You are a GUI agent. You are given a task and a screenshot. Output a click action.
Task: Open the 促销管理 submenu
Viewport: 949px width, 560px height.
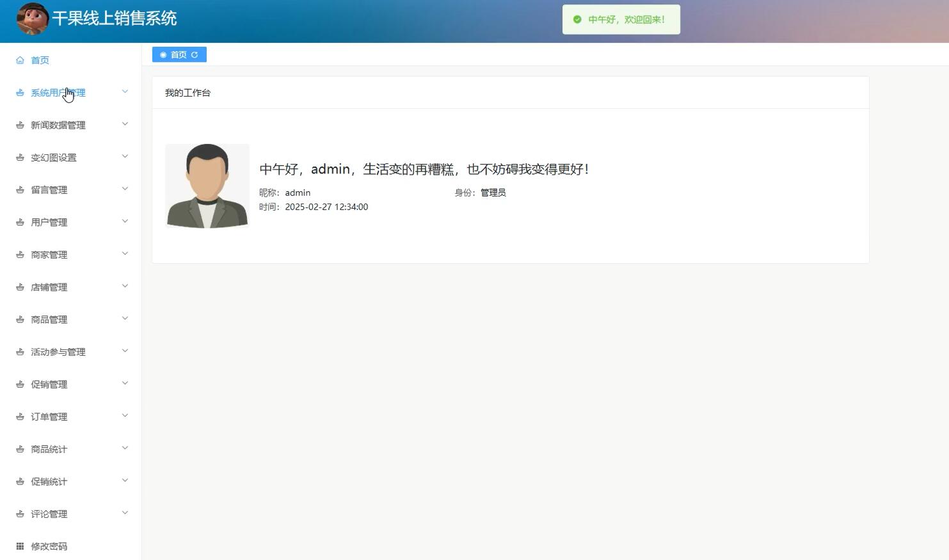125,383
